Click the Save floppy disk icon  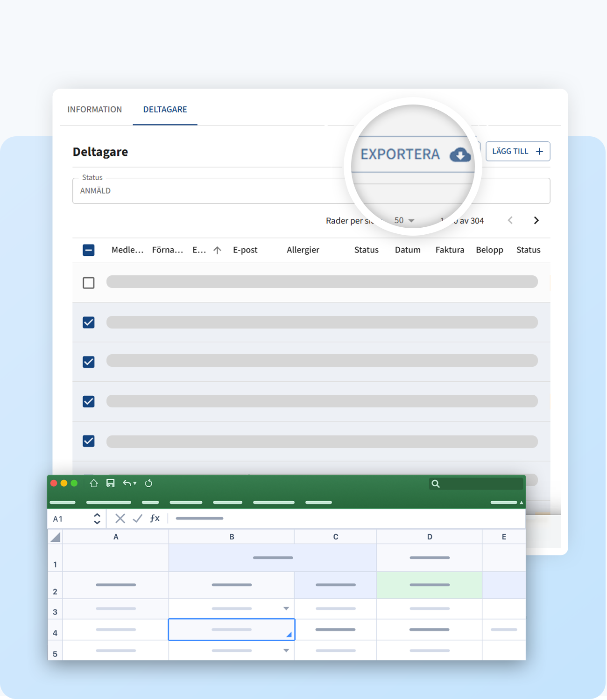111,483
